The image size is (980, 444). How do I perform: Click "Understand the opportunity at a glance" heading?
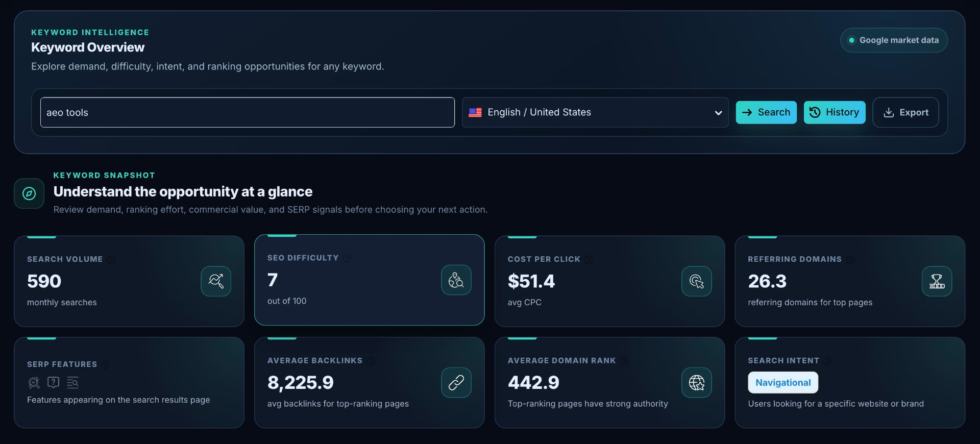pyautogui.click(x=183, y=192)
